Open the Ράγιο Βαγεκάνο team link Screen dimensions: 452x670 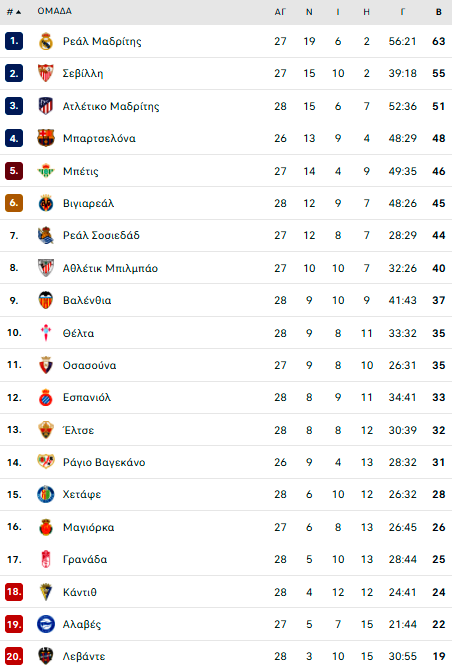pos(104,462)
